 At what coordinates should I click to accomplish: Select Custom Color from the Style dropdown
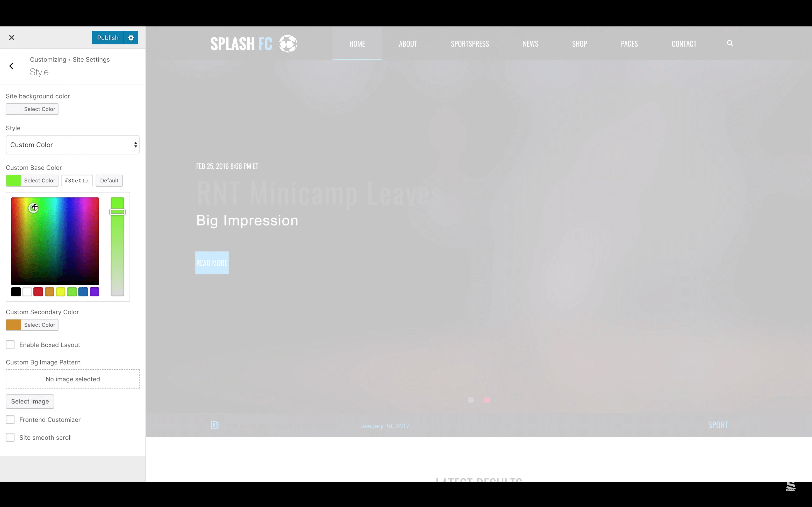(72, 144)
